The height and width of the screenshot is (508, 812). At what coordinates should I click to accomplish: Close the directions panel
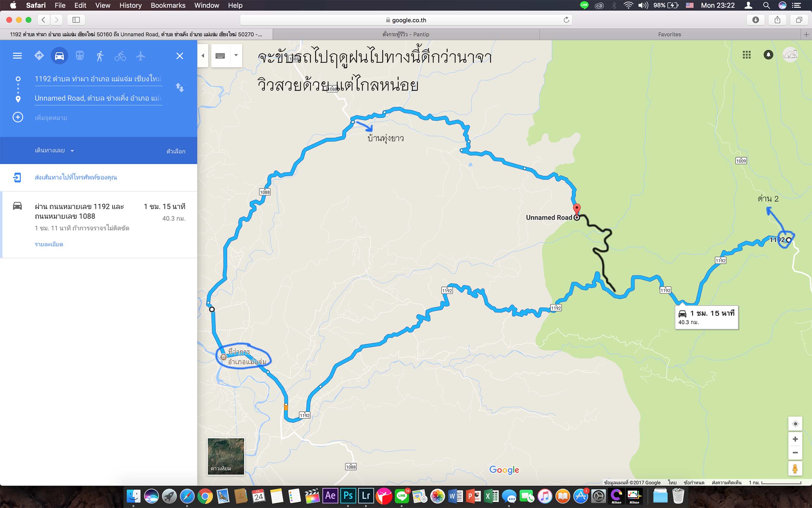tap(180, 56)
